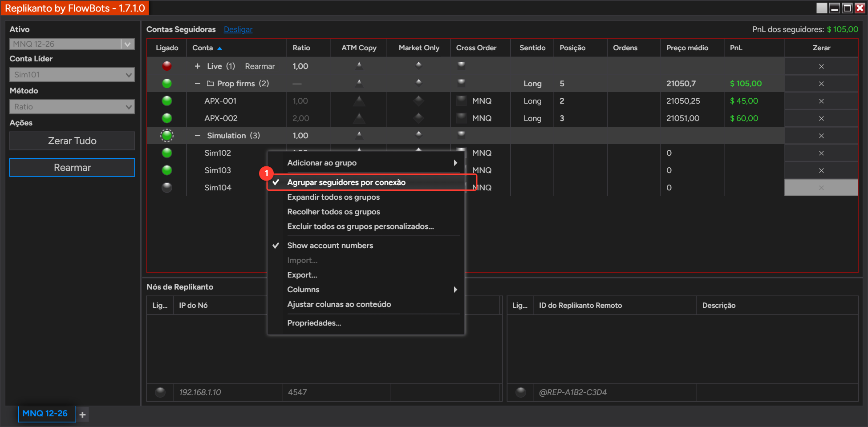This screenshot has height=427, width=868.
Task: Zero the APX-002 position with X icon
Action: click(821, 118)
